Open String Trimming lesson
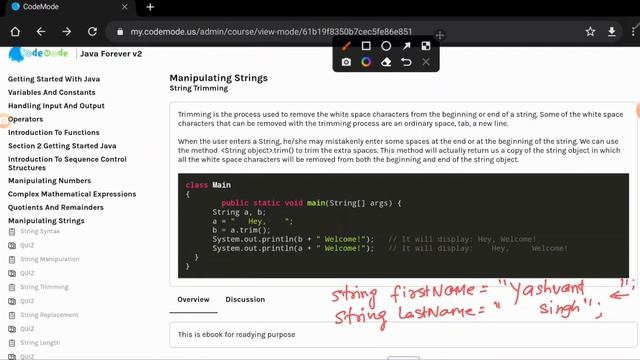Viewport: 640px width, 360px height. 44,287
